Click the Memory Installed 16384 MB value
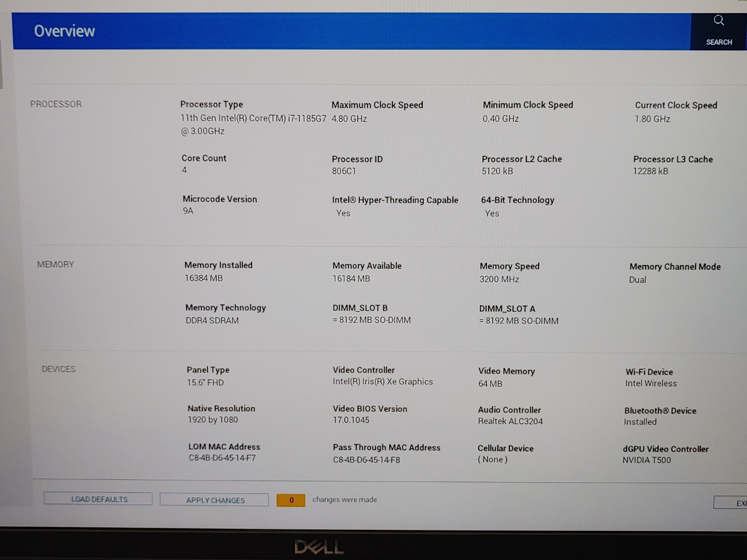The image size is (747, 560). [x=203, y=278]
